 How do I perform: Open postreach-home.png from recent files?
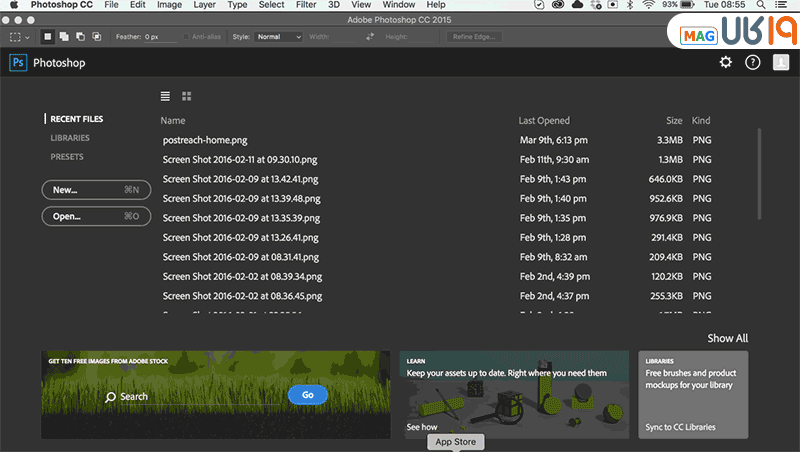[205, 140]
